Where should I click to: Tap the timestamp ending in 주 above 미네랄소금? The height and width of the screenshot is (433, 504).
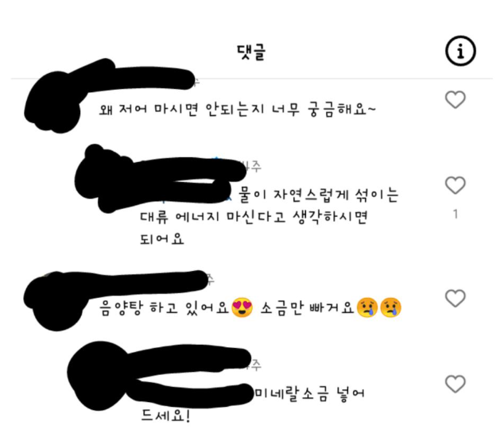[254, 365]
